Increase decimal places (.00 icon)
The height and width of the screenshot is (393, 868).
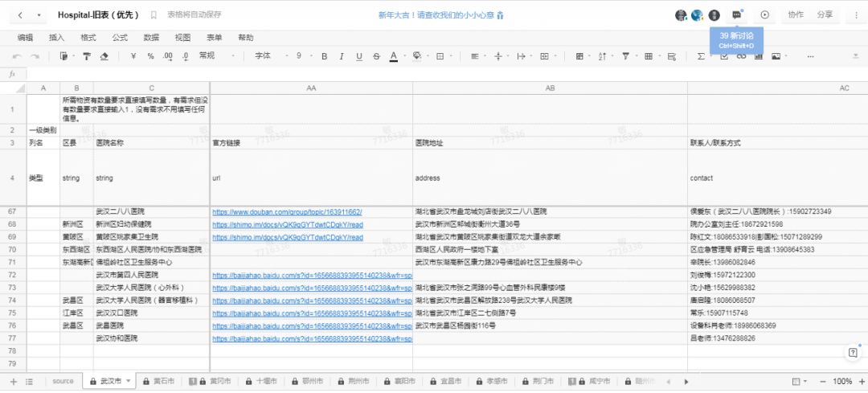[168, 56]
